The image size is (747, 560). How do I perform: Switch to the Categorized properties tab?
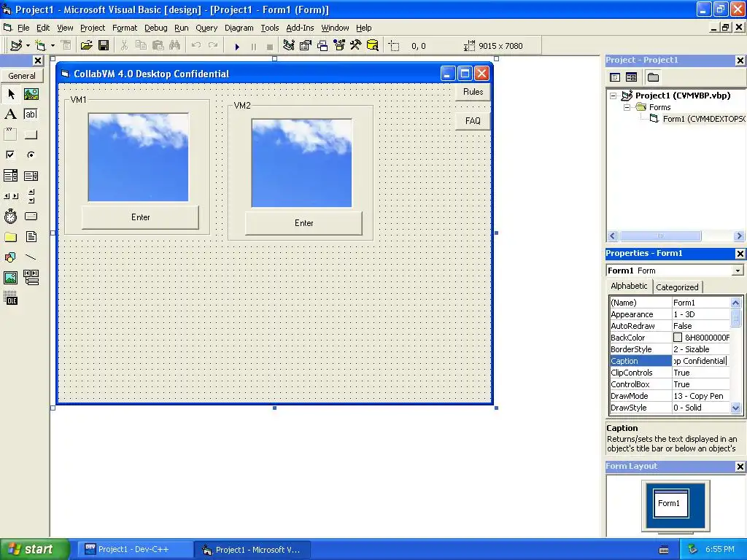pyautogui.click(x=677, y=287)
